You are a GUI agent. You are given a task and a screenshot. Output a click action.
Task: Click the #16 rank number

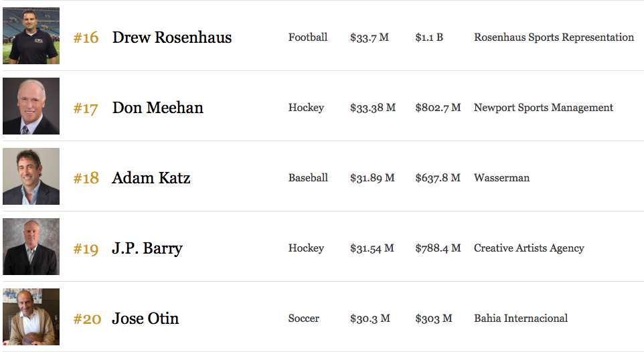(86, 37)
